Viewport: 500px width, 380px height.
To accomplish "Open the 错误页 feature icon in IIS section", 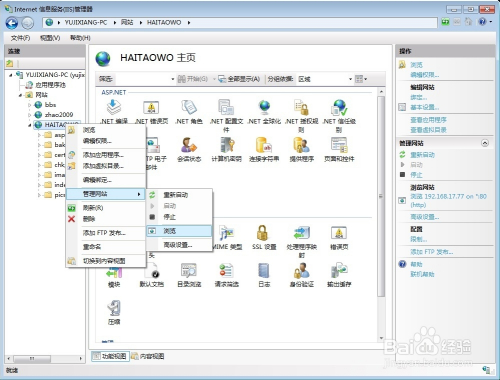I will click(339, 233).
